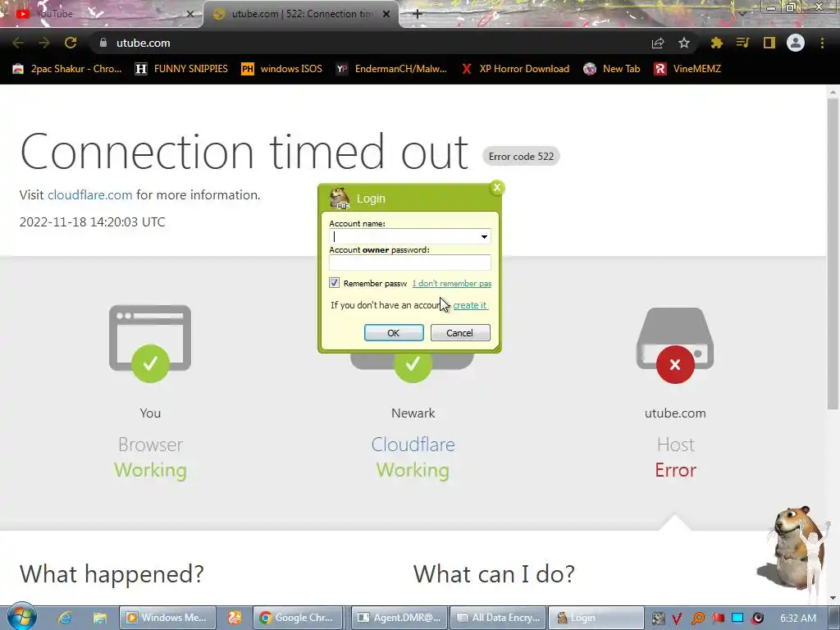Image resolution: width=840 pixels, height=630 pixels.
Task: Toggle the Chrome side panel icon
Action: [769, 43]
